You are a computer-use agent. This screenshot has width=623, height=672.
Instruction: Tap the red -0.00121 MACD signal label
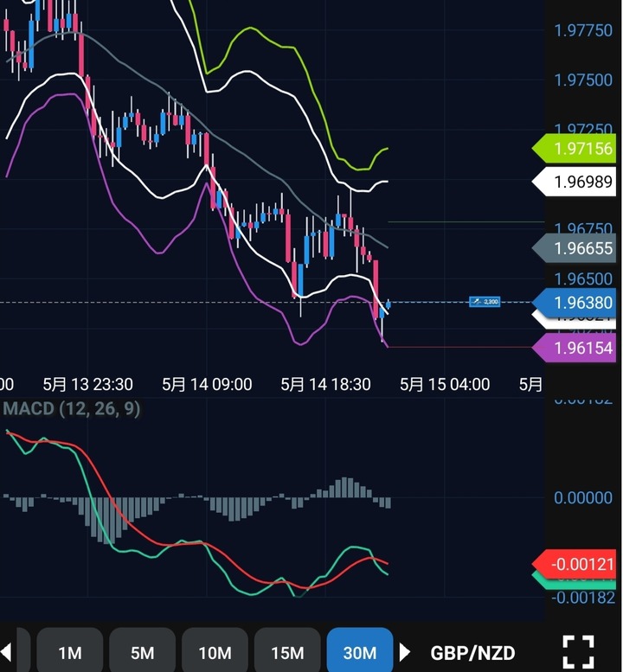[575, 564]
